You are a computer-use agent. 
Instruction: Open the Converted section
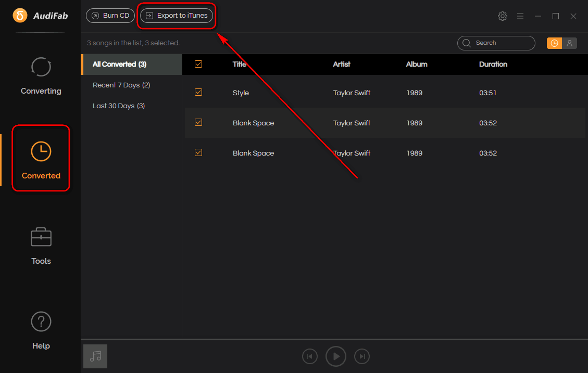point(41,160)
